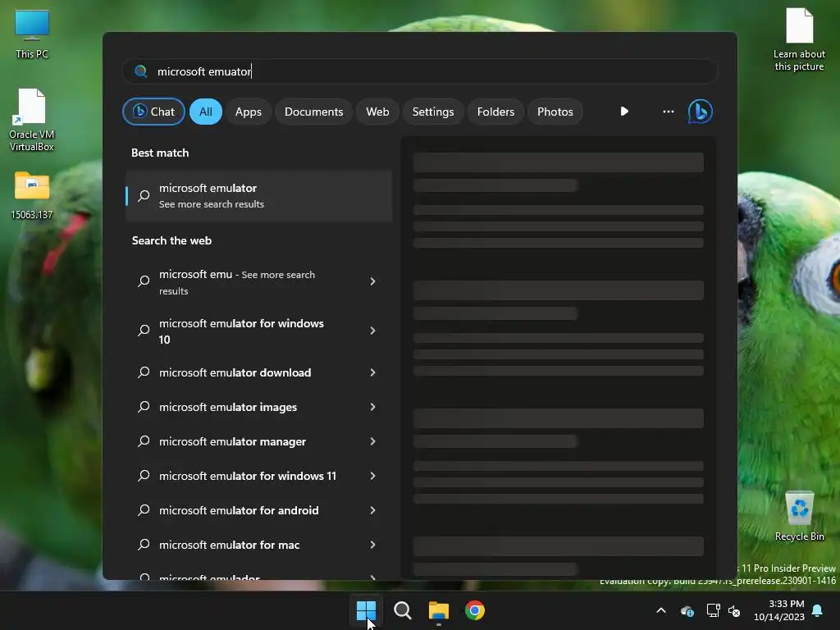Click the OneDrive cloud tray icon
The width and height of the screenshot is (840, 630).
(687, 610)
